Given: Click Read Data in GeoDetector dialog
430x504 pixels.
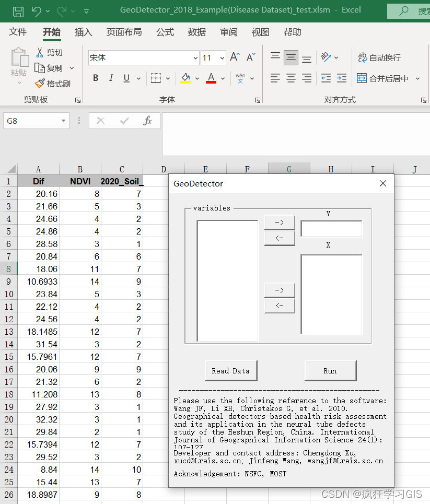Looking at the screenshot, I should [x=231, y=371].
